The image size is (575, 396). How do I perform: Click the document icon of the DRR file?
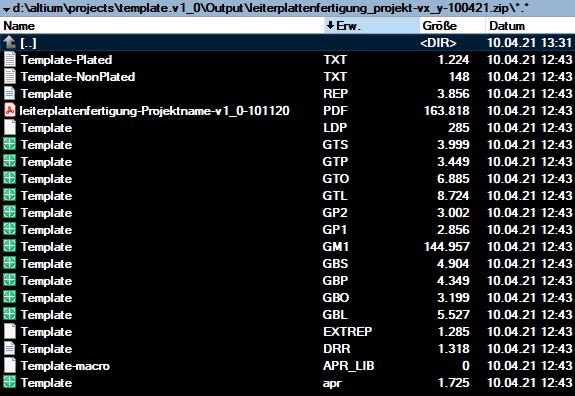coord(10,348)
